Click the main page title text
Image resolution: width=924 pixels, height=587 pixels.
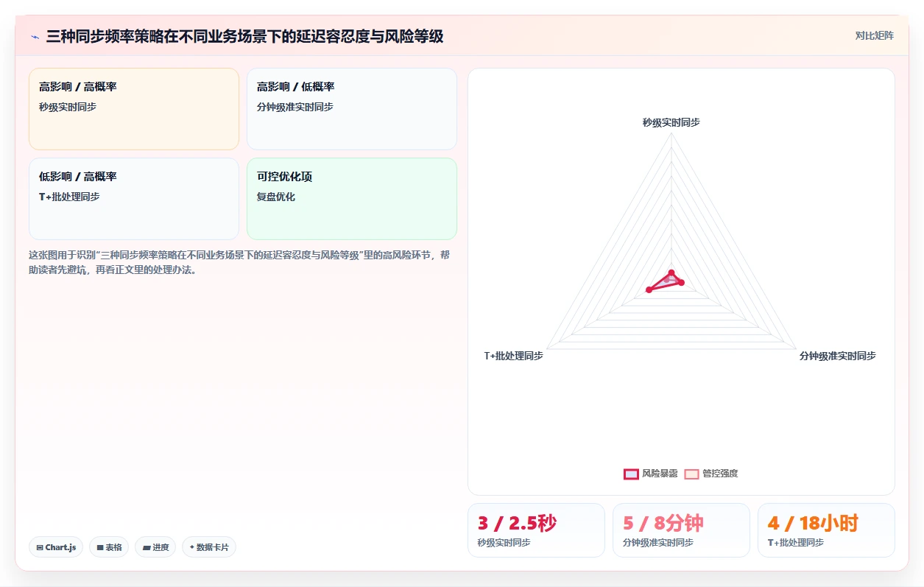click(x=244, y=36)
